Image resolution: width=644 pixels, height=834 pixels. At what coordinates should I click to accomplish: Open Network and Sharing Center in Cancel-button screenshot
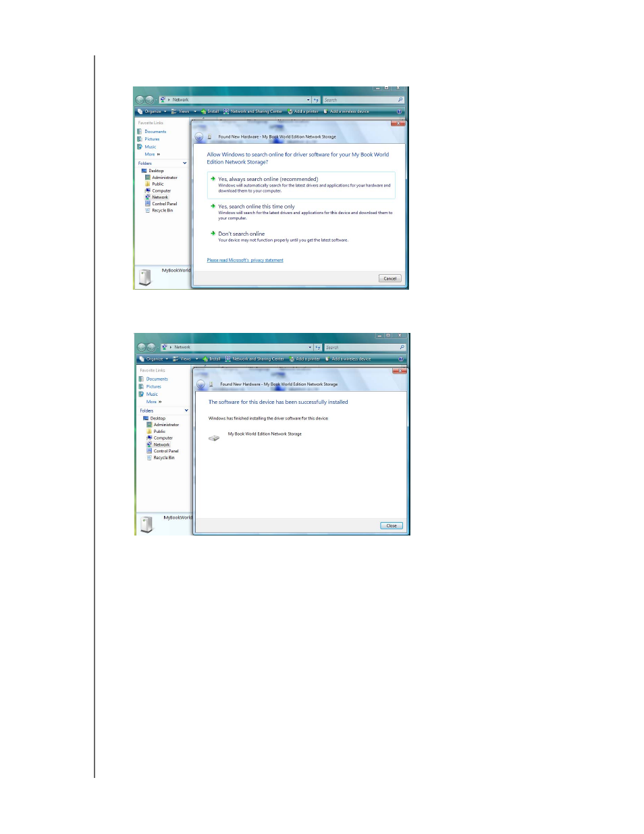(x=253, y=111)
